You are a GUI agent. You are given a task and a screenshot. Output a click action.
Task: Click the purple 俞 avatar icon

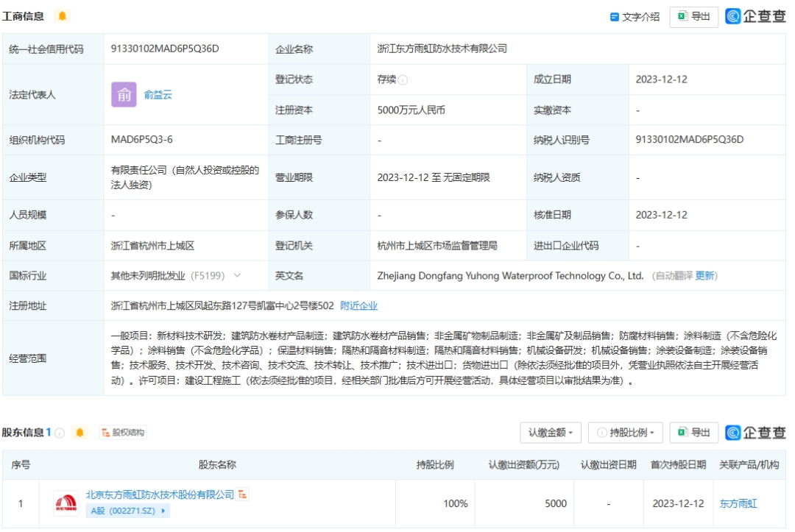tap(124, 95)
